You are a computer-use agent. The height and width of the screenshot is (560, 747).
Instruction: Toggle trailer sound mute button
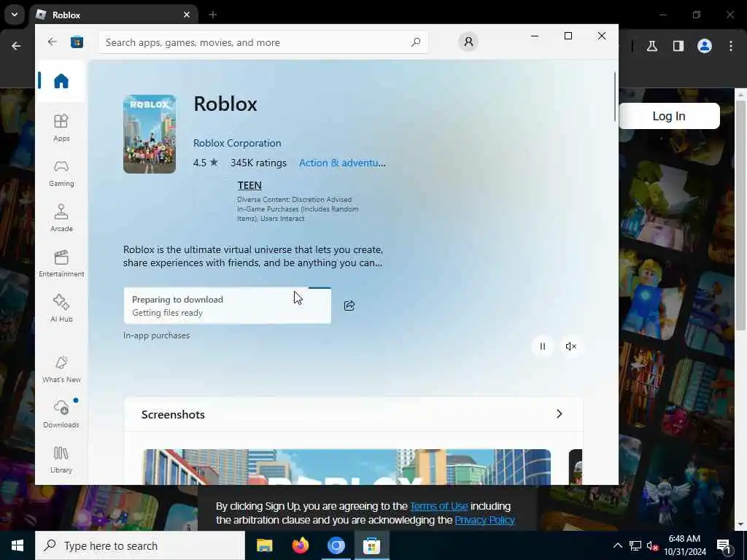click(x=570, y=346)
